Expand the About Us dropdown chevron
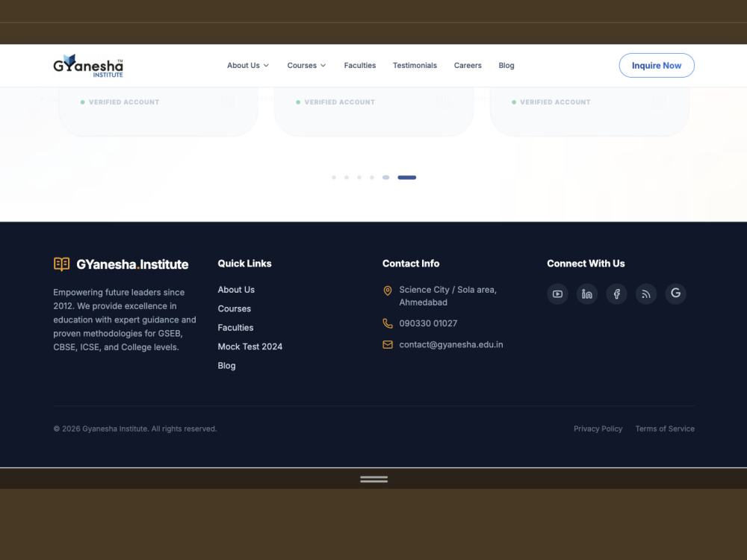This screenshot has height=560, width=747. click(267, 65)
